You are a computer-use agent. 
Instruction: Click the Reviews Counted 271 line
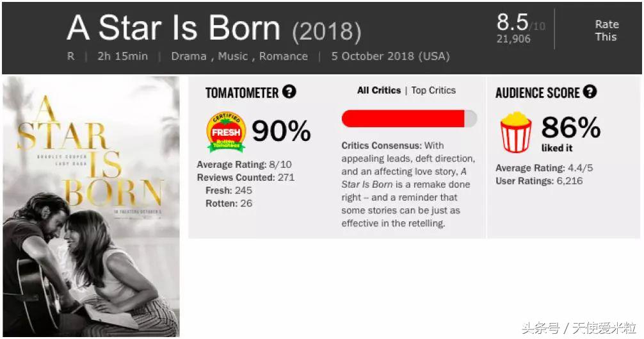coord(245,178)
